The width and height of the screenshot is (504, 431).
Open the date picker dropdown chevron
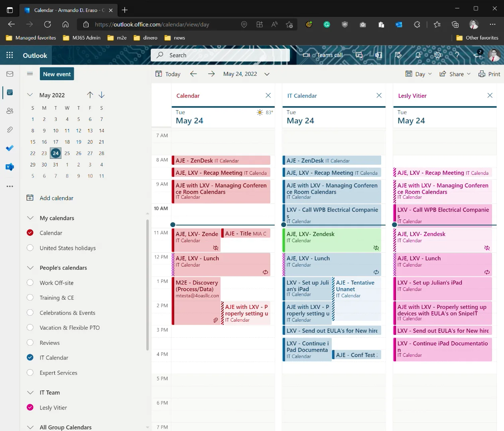267,74
